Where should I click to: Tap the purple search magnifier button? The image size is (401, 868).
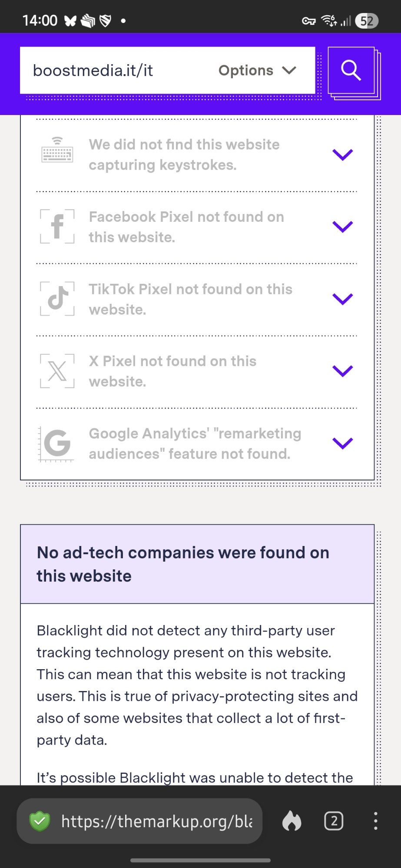coord(351,70)
